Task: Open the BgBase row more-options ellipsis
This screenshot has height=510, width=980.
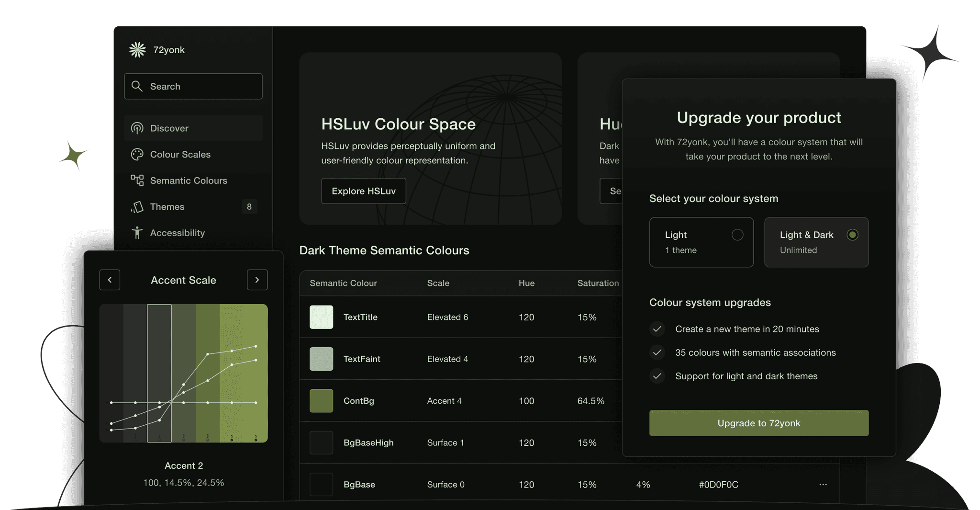Action: [823, 485]
